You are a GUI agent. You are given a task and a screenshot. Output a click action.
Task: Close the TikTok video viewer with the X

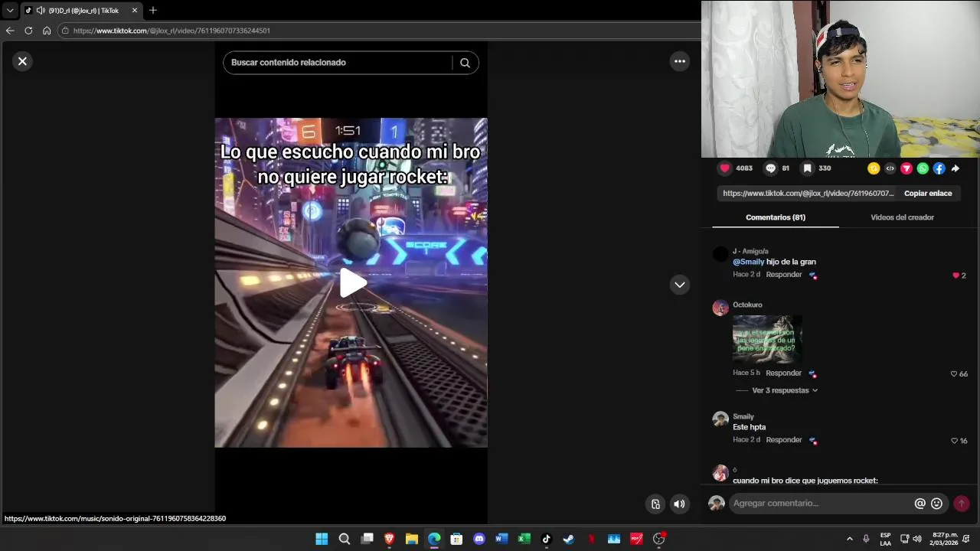point(22,61)
